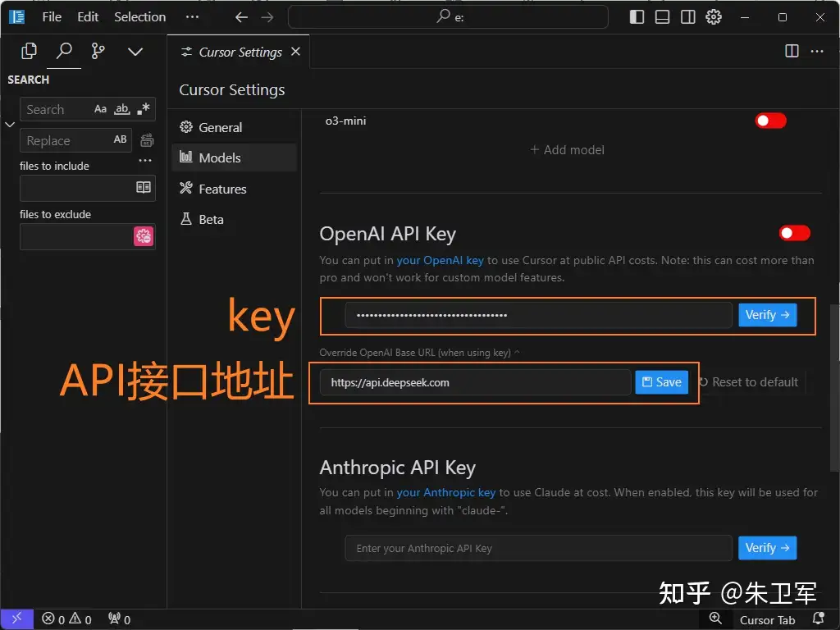Click the Replace All icon
Image resolution: width=840 pixels, height=630 pixels.
147,140
